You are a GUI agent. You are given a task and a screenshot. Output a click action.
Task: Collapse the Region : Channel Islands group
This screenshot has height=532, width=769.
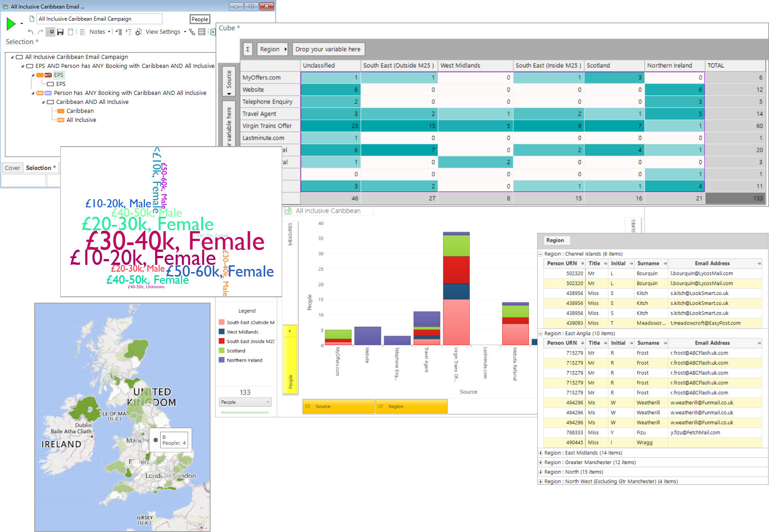(x=540, y=254)
